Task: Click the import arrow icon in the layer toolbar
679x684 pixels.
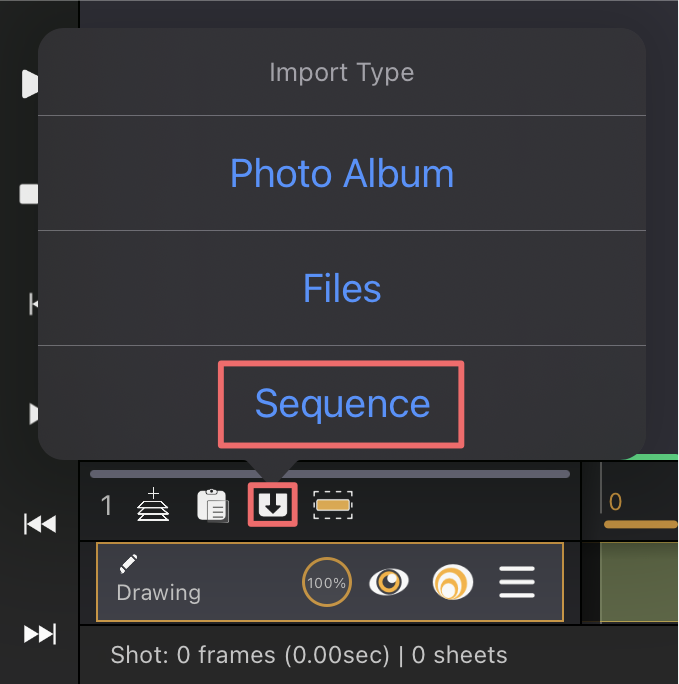Action: point(273,505)
